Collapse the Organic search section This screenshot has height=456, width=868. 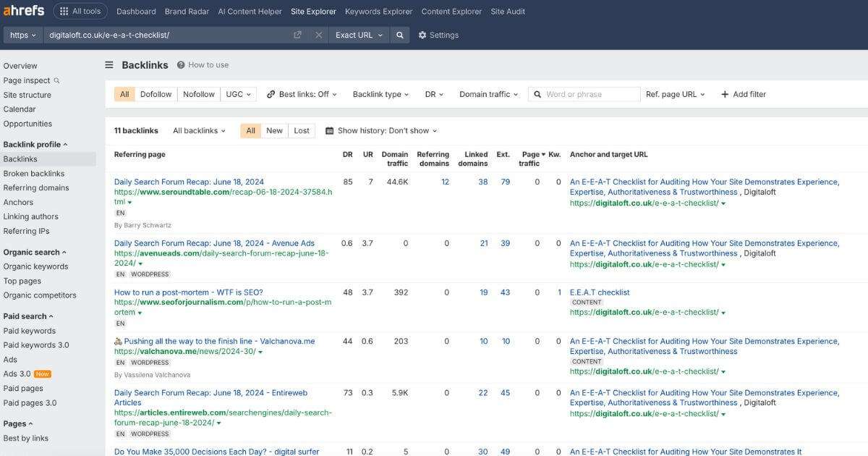(x=35, y=252)
